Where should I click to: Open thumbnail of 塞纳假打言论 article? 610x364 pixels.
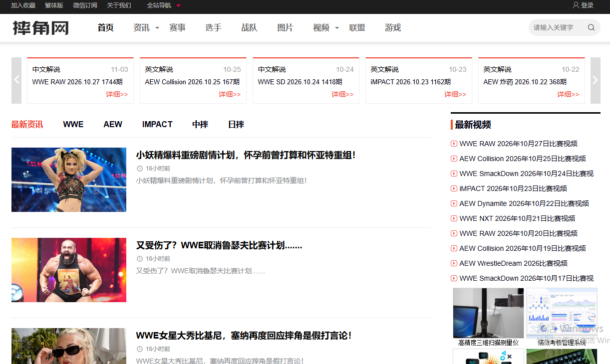[x=69, y=346]
